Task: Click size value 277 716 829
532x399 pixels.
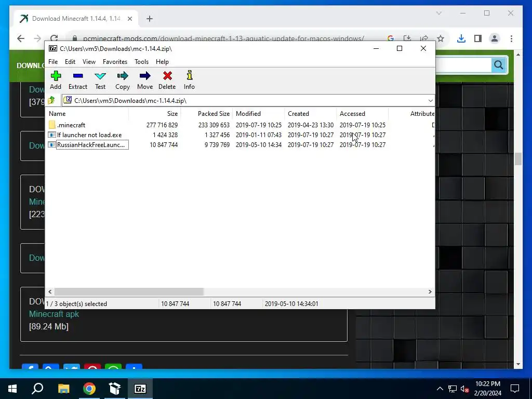Action: click(x=162, y=125)
